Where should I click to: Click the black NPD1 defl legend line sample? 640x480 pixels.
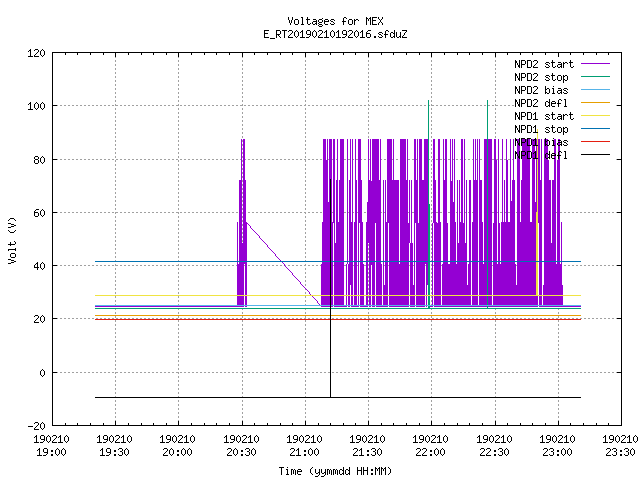pos(595,155)
